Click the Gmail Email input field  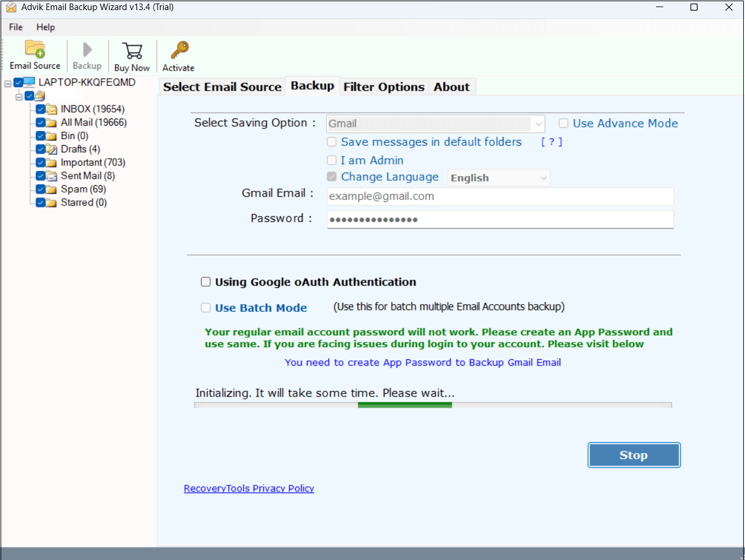(x=500, y=196)
